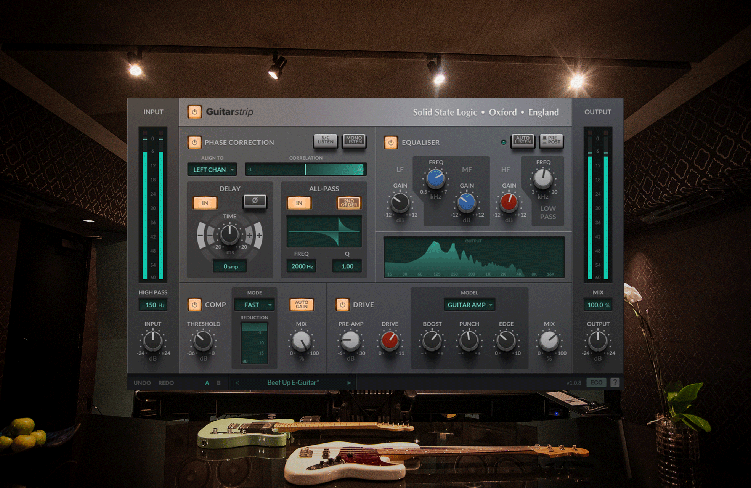Open the Drive Model Guitar Amp dropdown
The image size is (751, 488).
coord(469,305)
